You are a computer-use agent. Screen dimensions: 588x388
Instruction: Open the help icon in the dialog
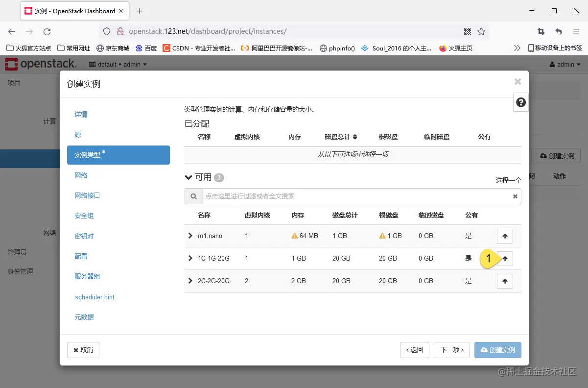(520, 102)
